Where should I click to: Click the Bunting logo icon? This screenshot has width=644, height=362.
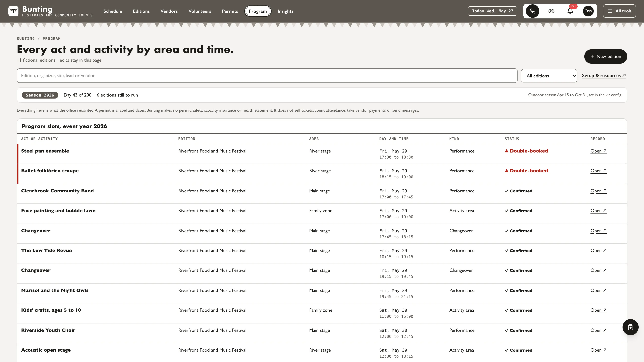click(13, 11)
